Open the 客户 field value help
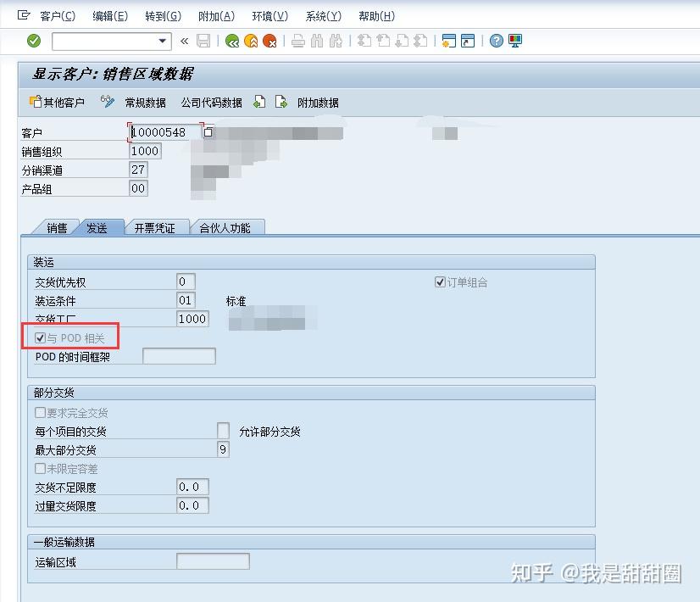 click(206, 132)
